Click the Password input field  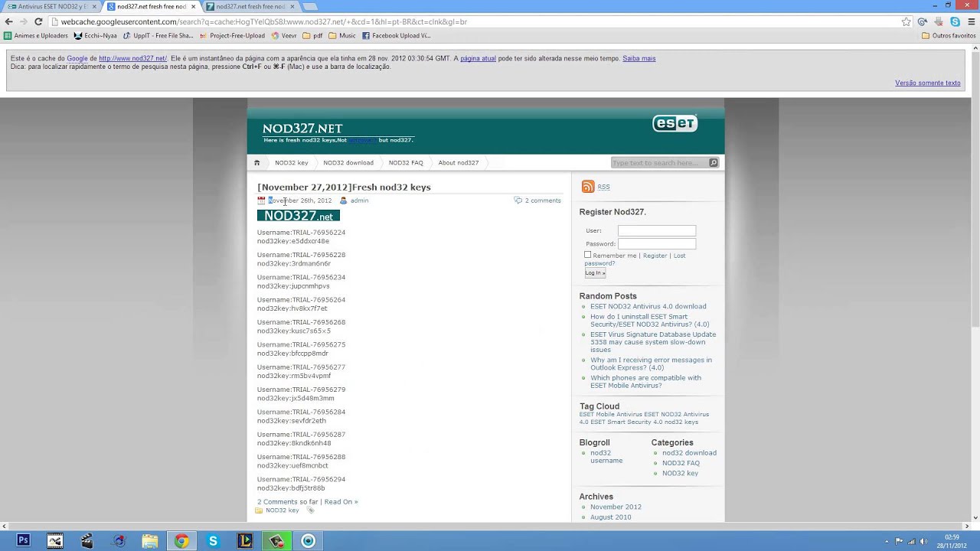pos(657,243)
